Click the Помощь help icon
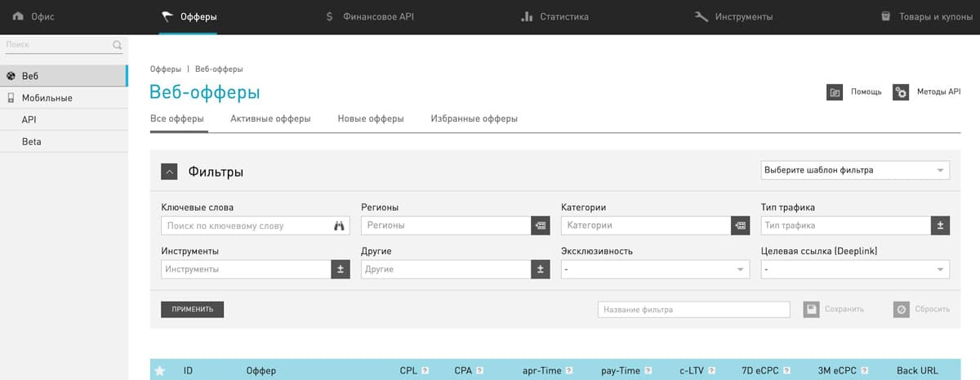 pos(835,92)
